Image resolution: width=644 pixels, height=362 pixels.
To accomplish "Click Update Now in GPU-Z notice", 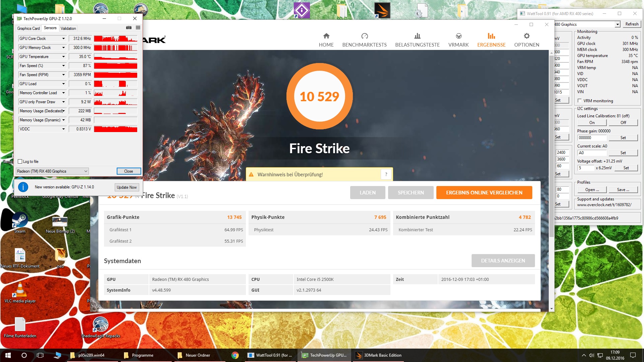I will click(126, 187).
